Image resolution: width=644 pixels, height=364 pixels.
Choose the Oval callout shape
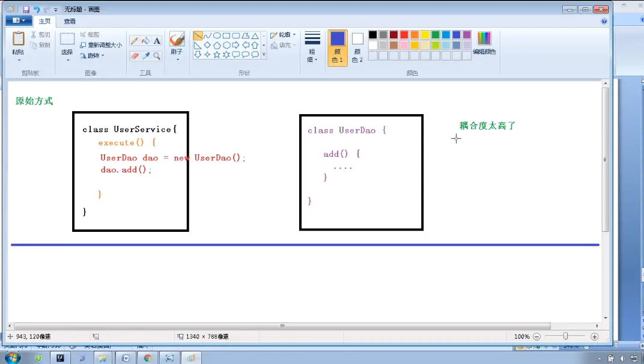click(246, 54)
